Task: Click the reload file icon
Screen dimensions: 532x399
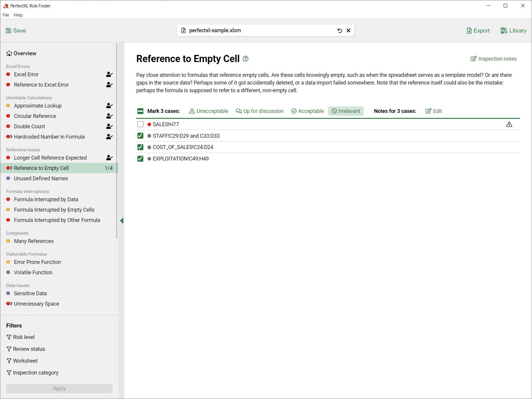Action: (x=340, y=31)
